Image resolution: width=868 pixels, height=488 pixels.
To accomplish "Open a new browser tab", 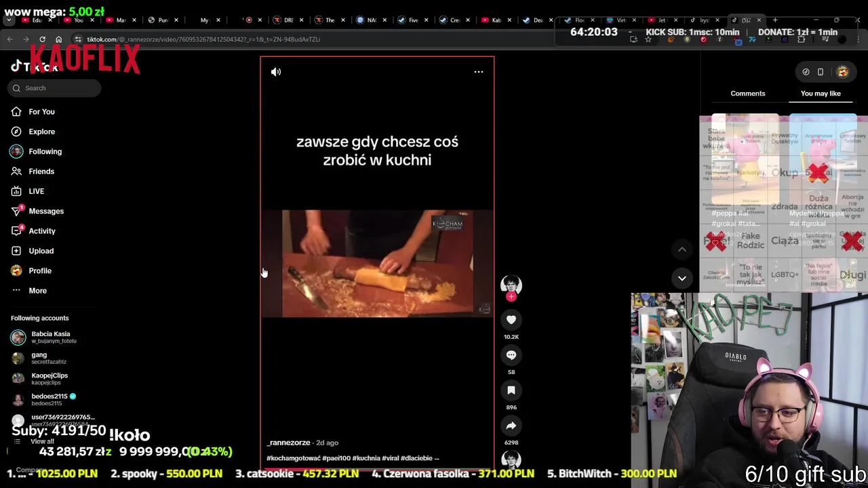I will pyautogui.click(x=775, y=20).
